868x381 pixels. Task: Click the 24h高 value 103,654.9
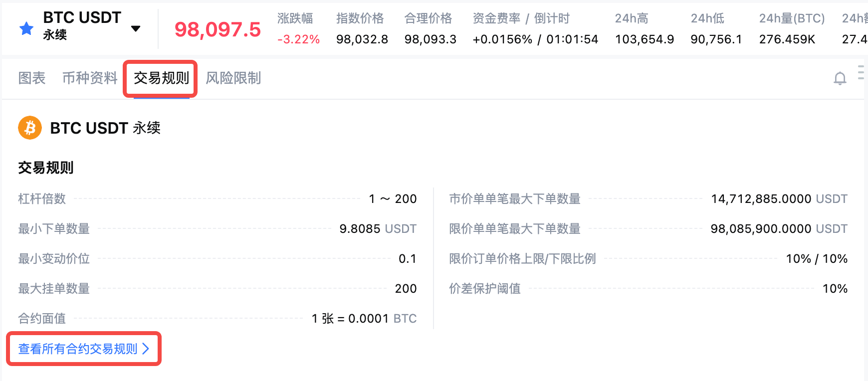[644, 39]
